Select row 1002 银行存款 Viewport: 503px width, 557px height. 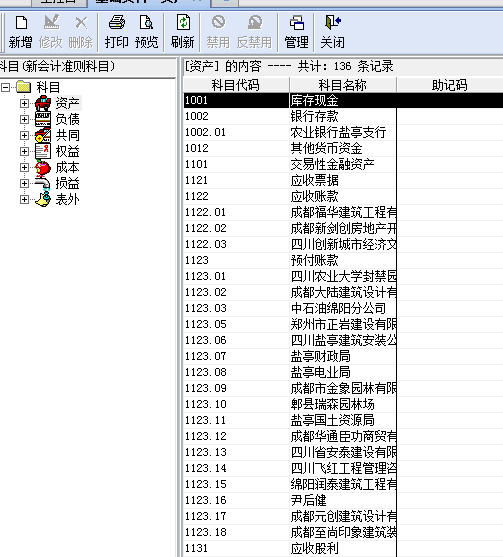click(343, 116)
